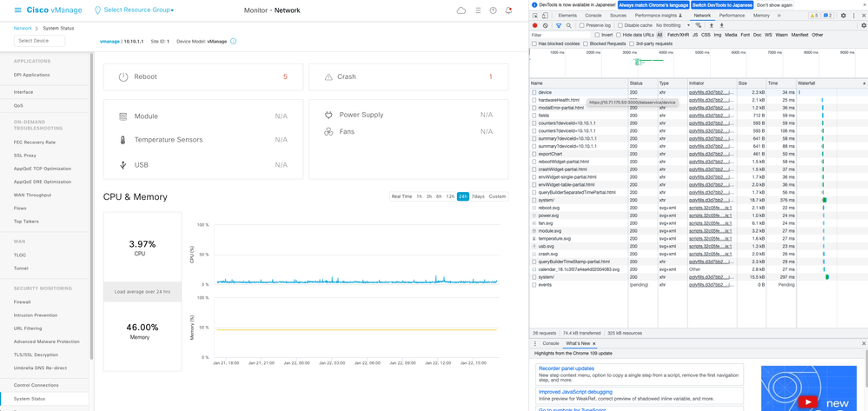868x411 pixels.
Task: Switch to DevTools Performance tab
Action: tap(732, 16)
